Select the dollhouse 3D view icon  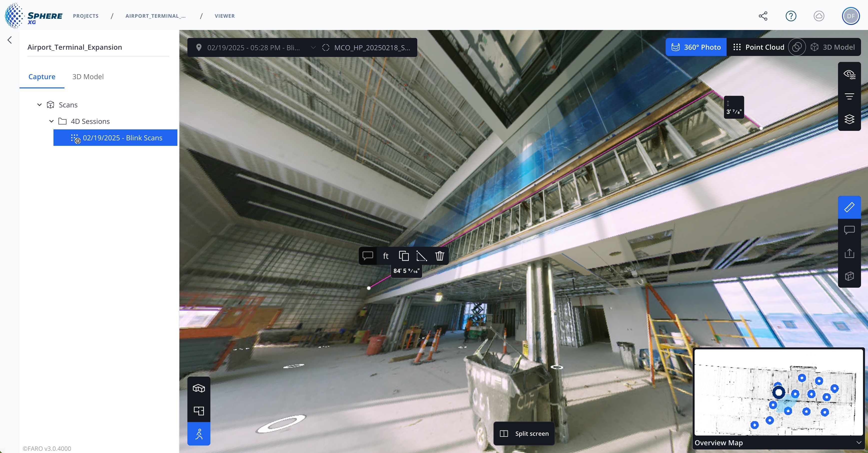(x=198, y=389)
